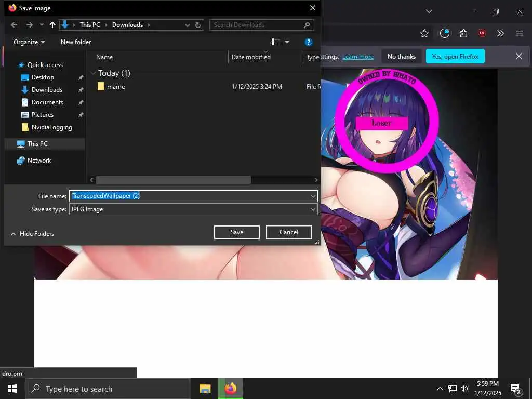The width and height of the screenshot is (532, 399).
Task: Dismiss the Firefox notification bar
Action: pyautogui.click(x=519, y=56)
